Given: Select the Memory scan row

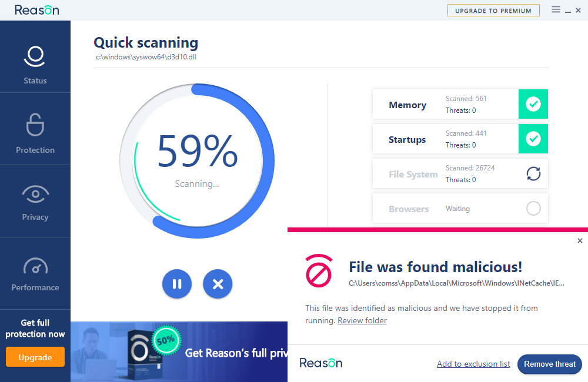Looking at the screenshot, I should click(460, 104).
